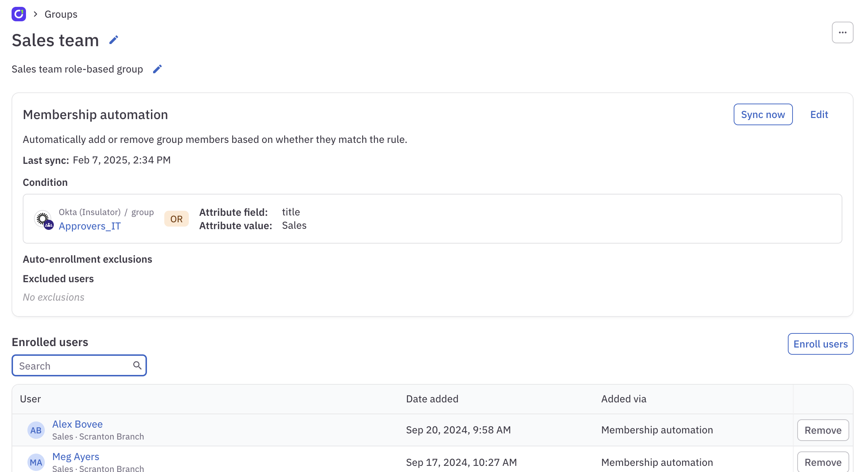
Task: Open Meg Ayers' user profile
Action: click(x=75, y=456)
